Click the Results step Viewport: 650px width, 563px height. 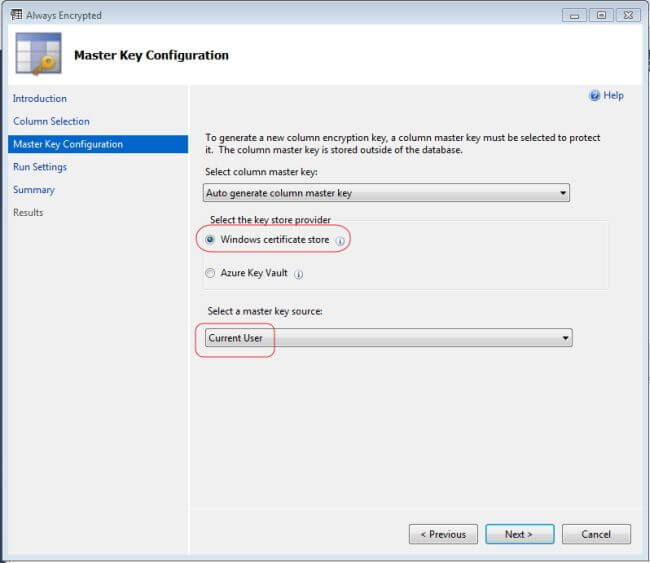click(x=28, y=213)
